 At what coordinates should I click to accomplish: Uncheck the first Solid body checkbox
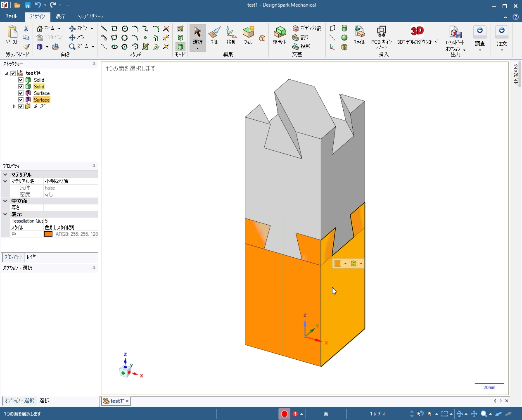click(x=21, y=80)
